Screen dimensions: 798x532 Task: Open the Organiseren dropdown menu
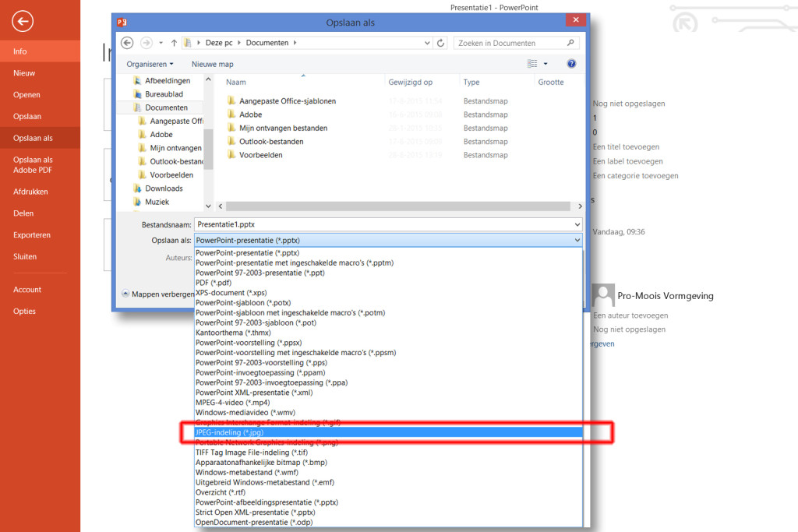150,64
